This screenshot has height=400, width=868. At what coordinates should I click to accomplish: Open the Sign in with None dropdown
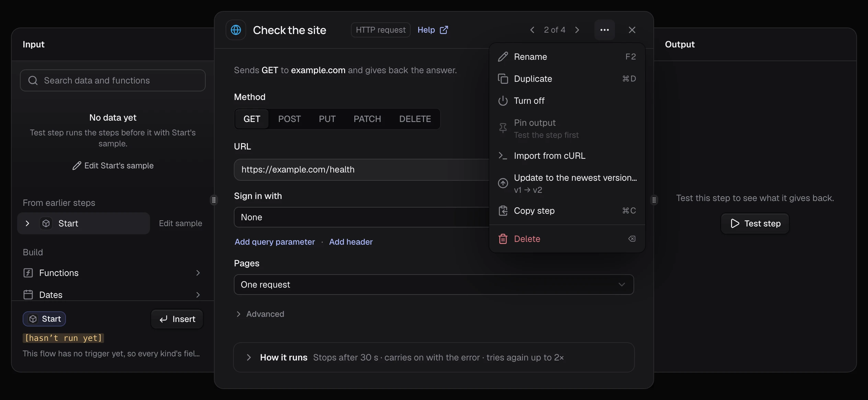(x=361, y=217)
